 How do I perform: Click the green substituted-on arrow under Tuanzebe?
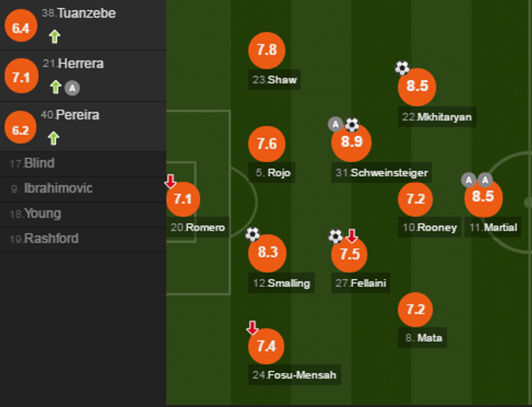(x=54, y=36)
